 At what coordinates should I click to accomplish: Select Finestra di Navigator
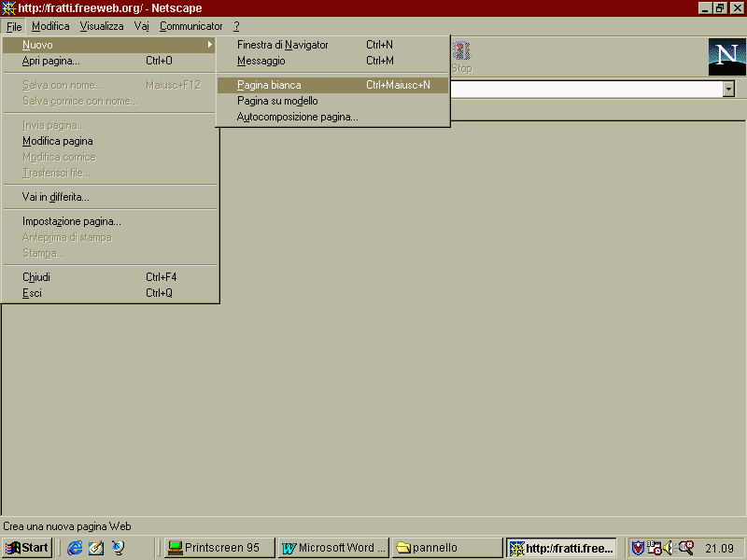click(333, 45)
